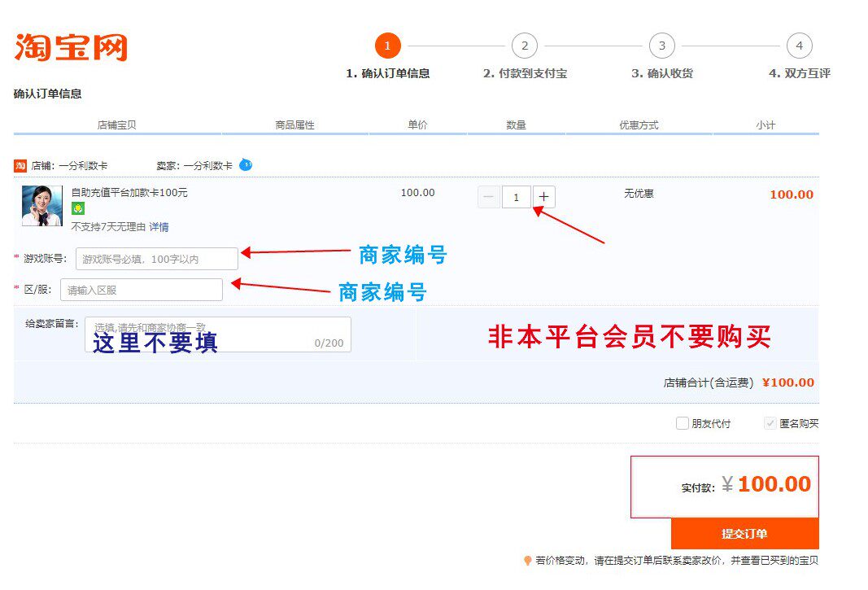This screenshot has width=868, height=590.
Task: Click seller name 一分利数卡 after 卖家
Action: pyautogui.click(x=207, y=166)
